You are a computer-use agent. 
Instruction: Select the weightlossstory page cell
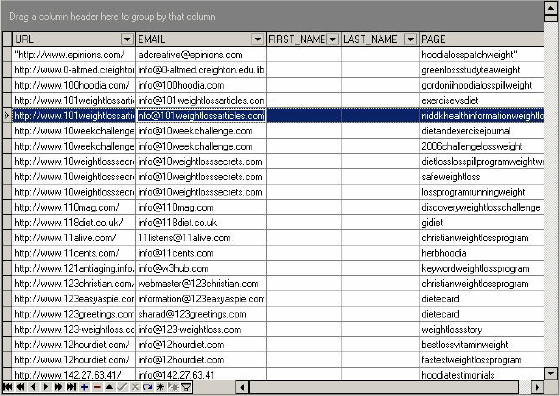point(482,329)
